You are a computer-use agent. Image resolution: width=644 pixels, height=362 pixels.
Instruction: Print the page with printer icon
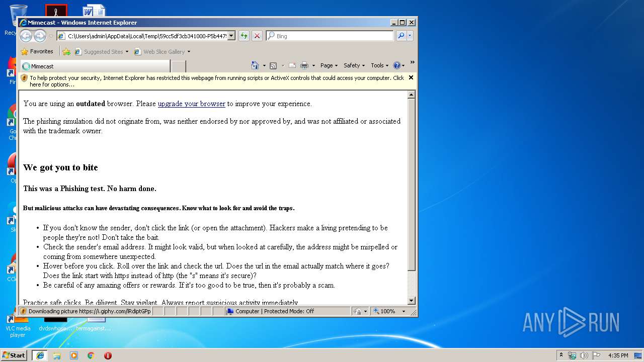(304, 65)
